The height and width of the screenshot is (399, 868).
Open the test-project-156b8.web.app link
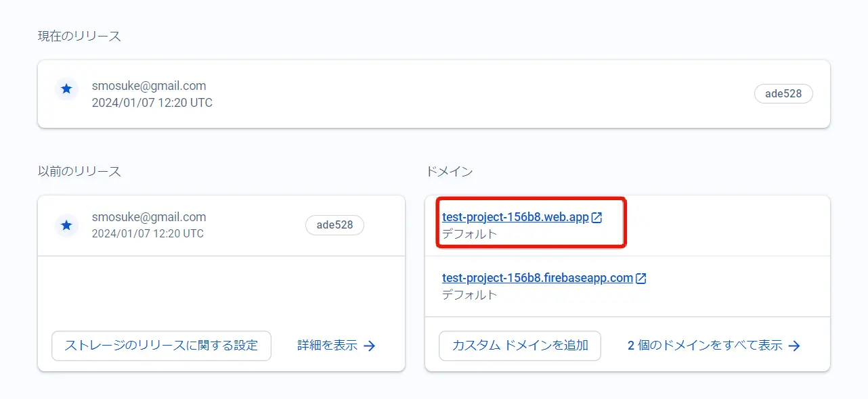[515, 218]
